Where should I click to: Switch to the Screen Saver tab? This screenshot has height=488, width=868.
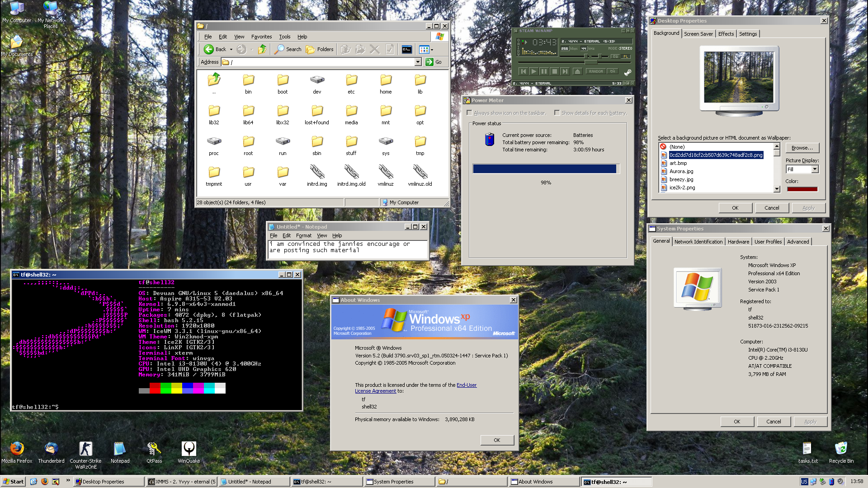(x=698, y=34)
